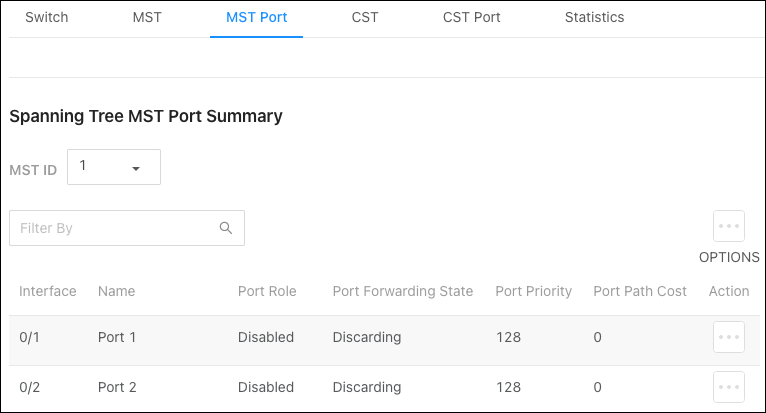766x413 pixels.
Task: Open the Statistics tab
Action: click(x=595, y=18)
